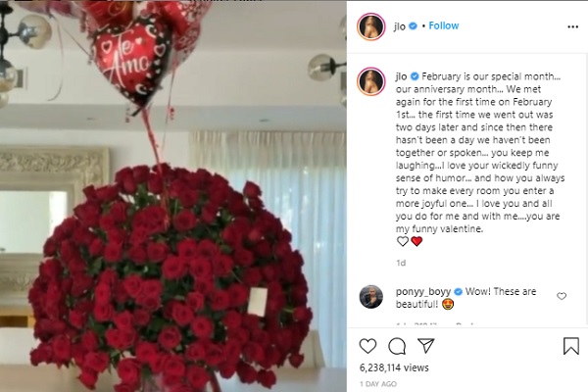Click the jlo username in the caption

click(401, 76)
